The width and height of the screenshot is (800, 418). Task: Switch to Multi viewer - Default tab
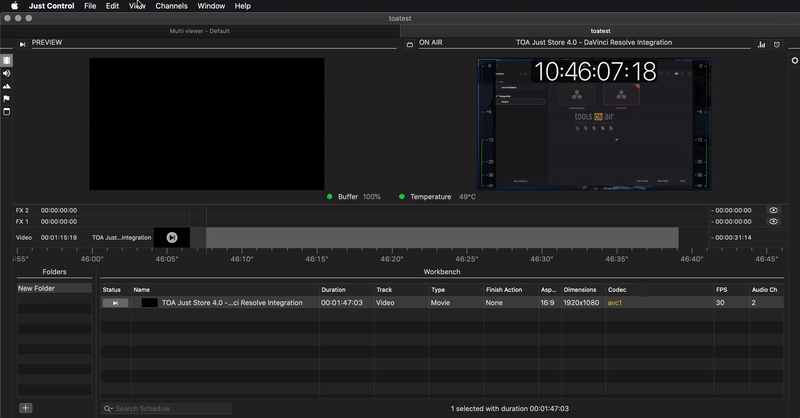[199, 31]
